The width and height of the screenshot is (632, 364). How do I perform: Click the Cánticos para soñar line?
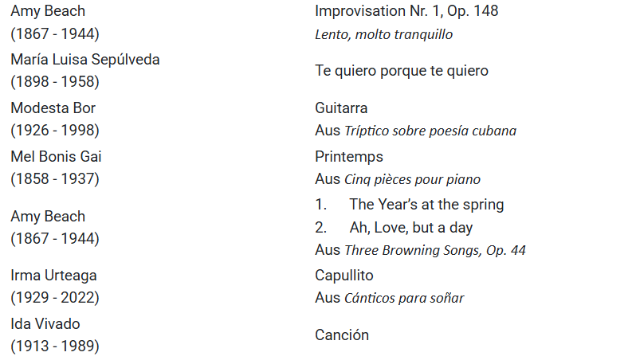[389, 298]
